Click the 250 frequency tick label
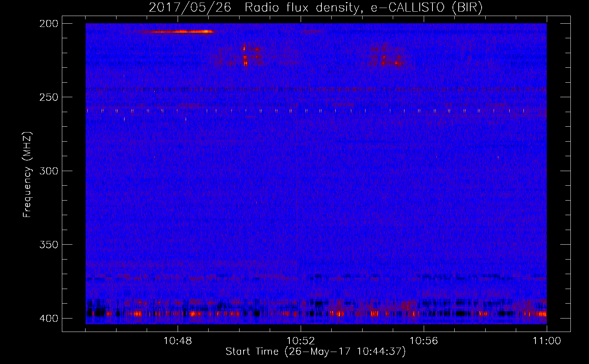 [48, 97]
